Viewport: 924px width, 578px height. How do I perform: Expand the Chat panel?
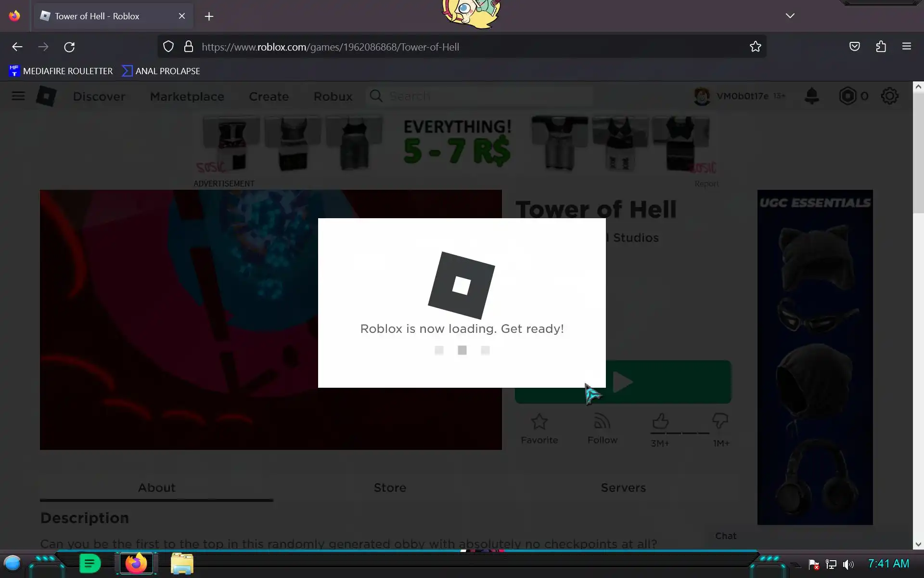(725, 536)
